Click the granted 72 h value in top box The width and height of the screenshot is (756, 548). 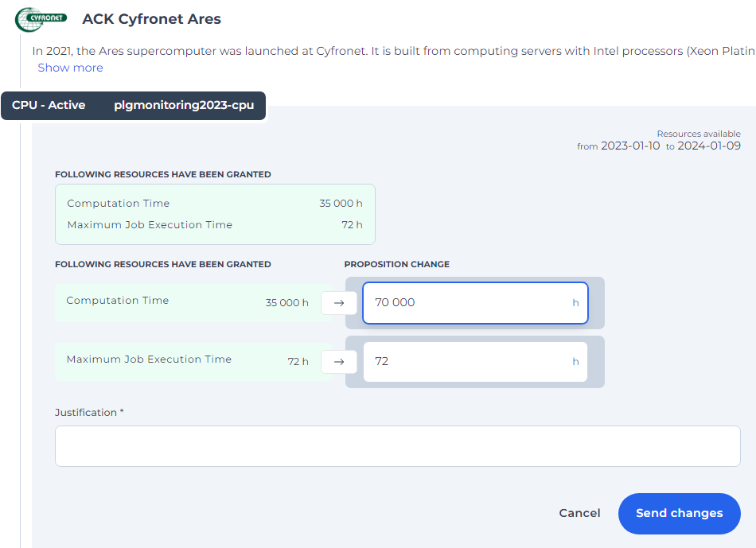click(x=352, y=225)
